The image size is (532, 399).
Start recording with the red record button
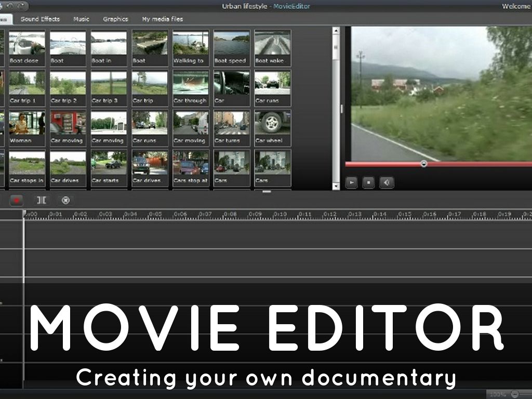(17, 200)
